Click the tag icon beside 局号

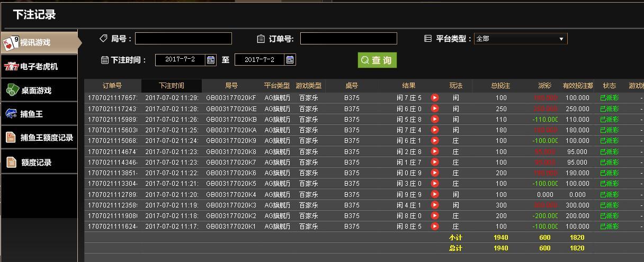point(104,39)
